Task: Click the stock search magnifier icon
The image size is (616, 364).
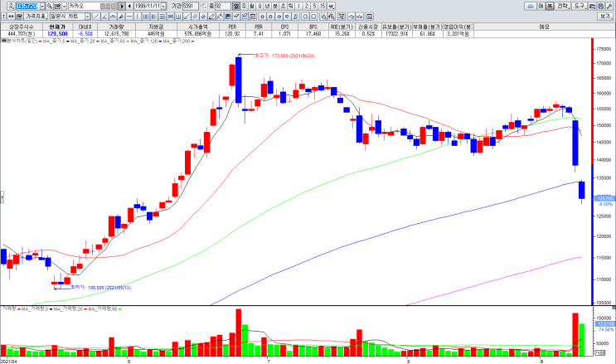Action: [49, 7]
